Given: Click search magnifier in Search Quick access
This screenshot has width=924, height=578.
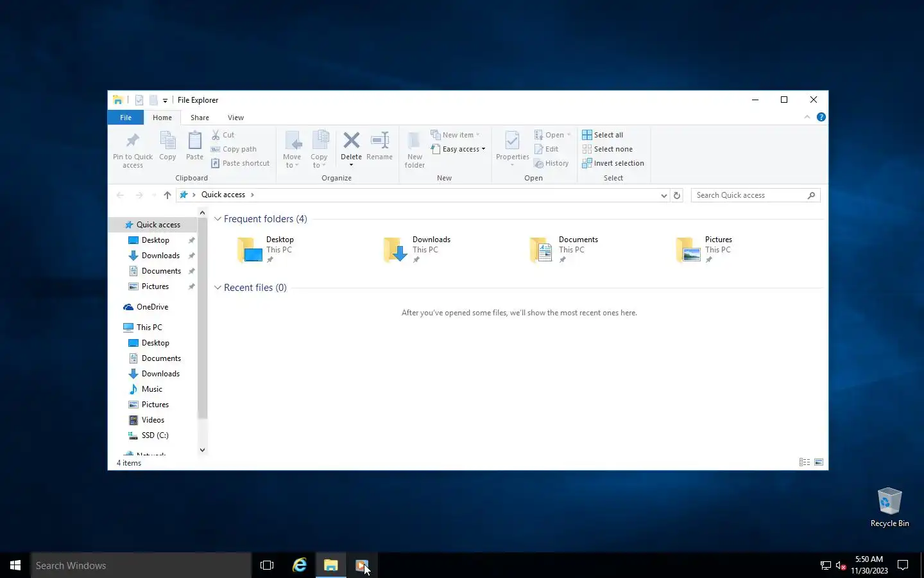Looking at the screenshot, I should pyautogui.click(x=811, y=195).
